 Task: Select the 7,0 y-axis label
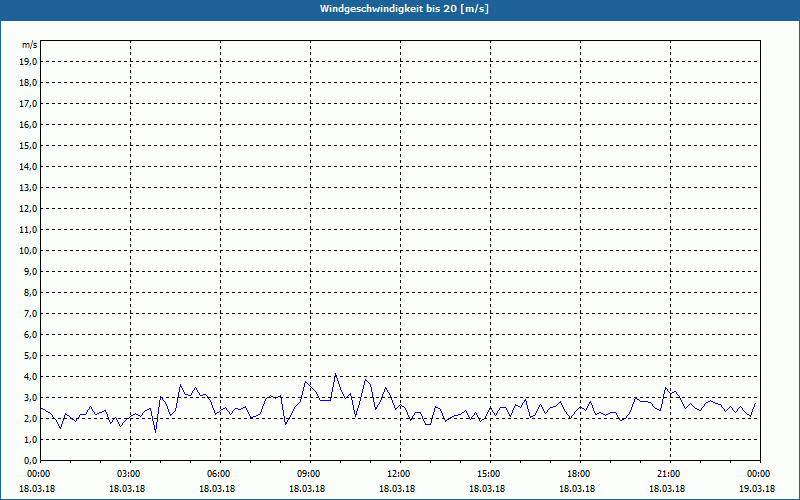[x=31, y=314]
